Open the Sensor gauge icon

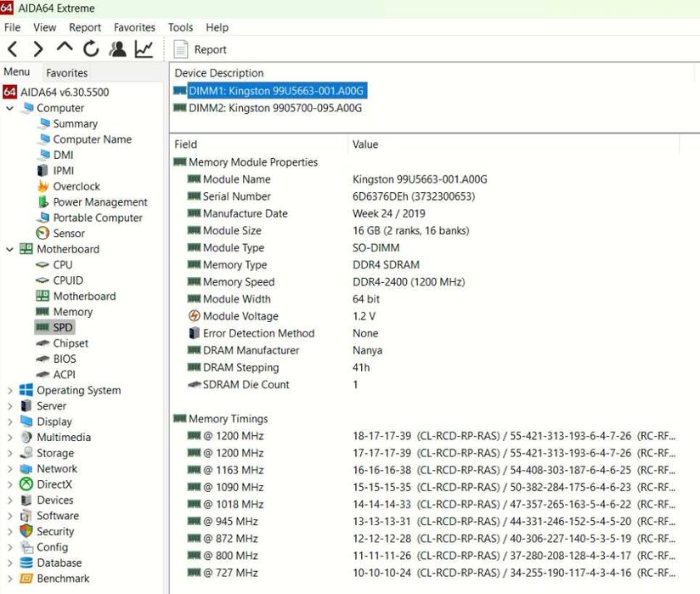click(x=42, y=233)
